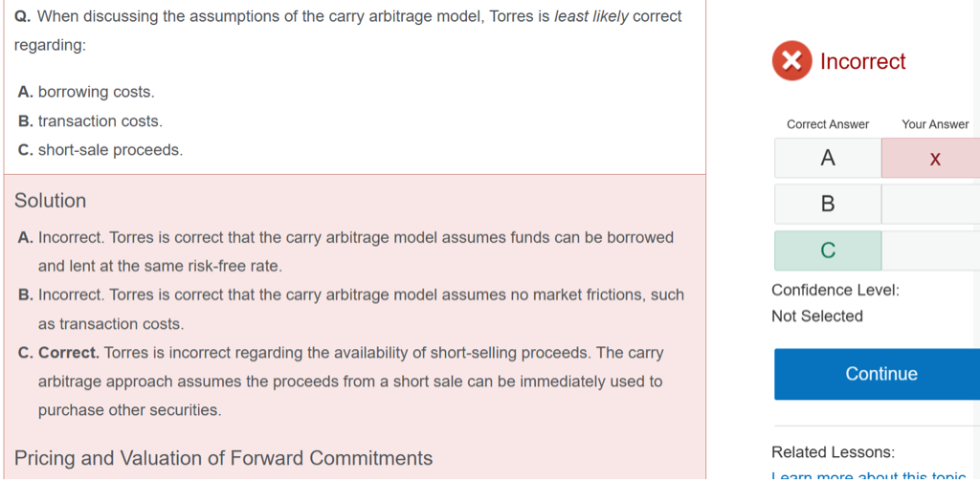Viewport: 980px width, 480px height.
Task: Click the green highlighted C answer cell
Action: (828, 251)
